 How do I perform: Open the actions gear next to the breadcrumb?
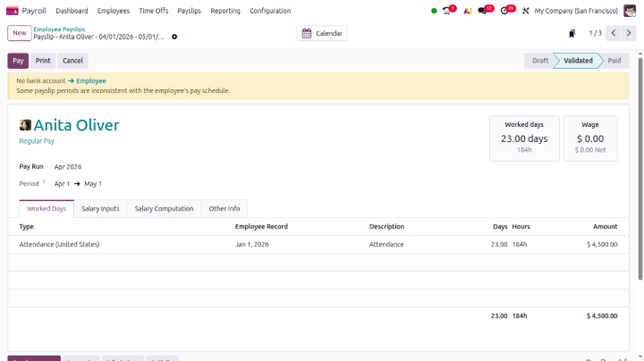(x=174, y=37)
